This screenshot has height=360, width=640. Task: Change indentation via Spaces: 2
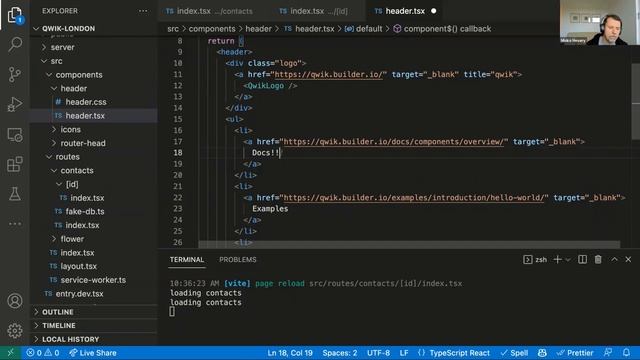(340, 353)
